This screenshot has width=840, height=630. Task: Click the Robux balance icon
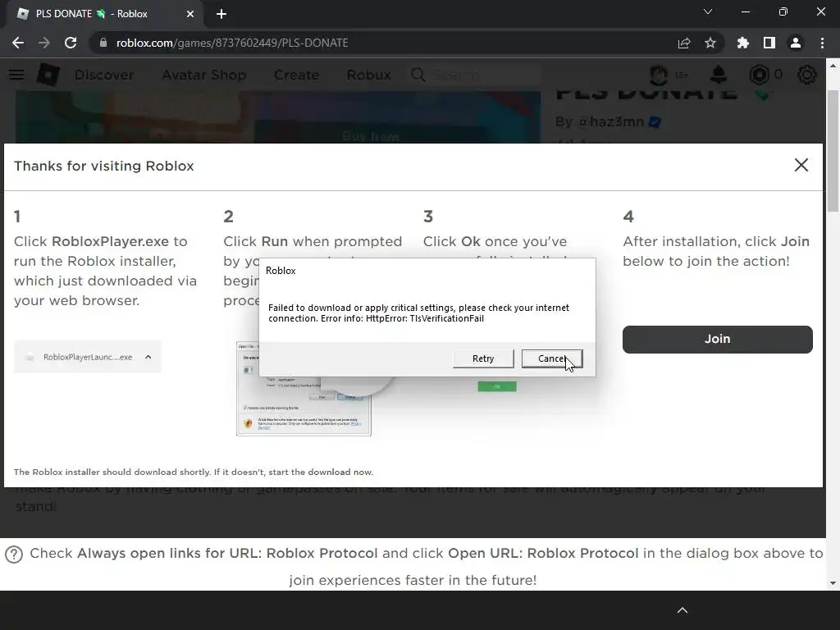[759, 75]
